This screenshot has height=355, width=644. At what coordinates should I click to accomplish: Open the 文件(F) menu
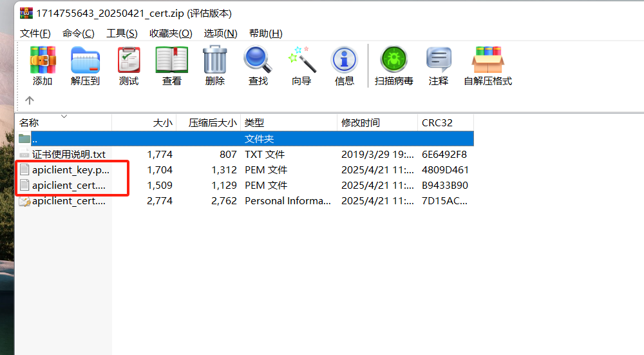(35, 34)
